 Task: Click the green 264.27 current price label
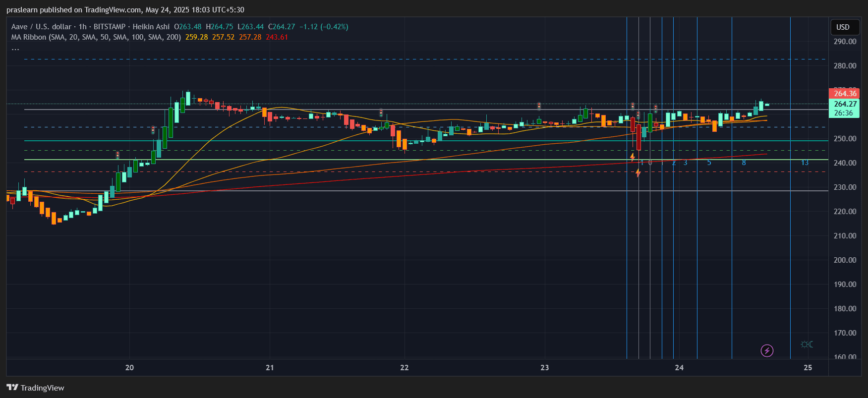(844, 104)
